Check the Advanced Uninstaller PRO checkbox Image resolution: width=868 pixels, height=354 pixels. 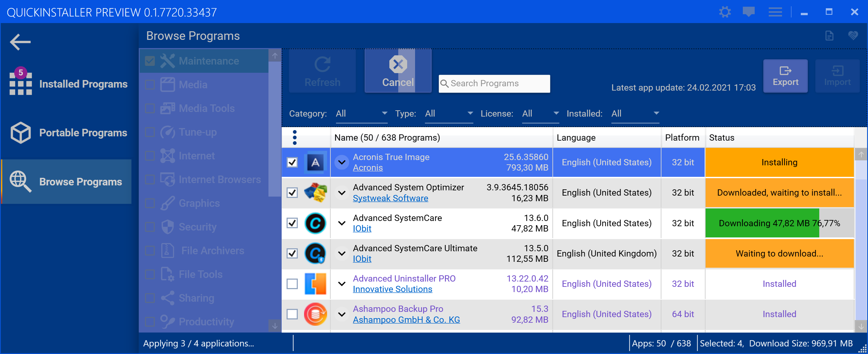coord(292,284)
